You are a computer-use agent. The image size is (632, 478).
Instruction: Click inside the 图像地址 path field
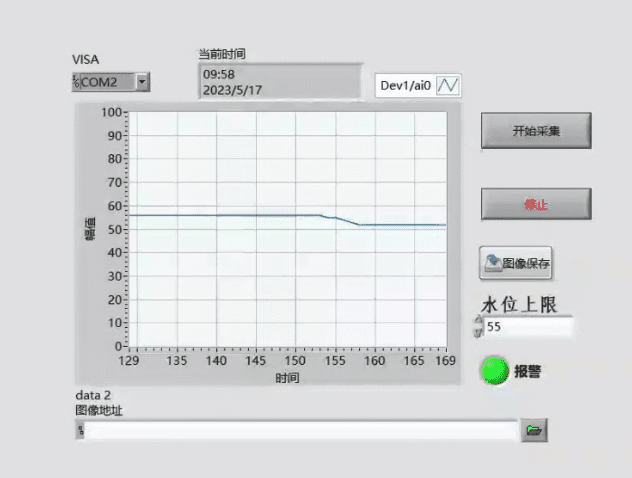coord(300,431)
